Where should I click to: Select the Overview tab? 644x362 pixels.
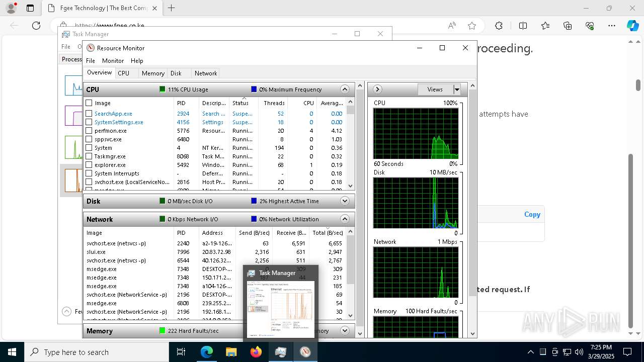tap(99, 72)
